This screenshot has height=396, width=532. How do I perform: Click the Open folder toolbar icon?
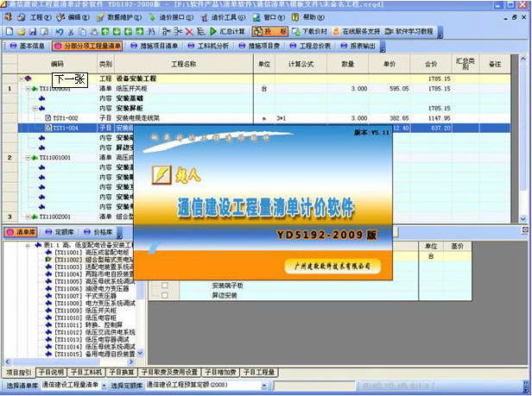pyautogui.click(x=22, y=32)
